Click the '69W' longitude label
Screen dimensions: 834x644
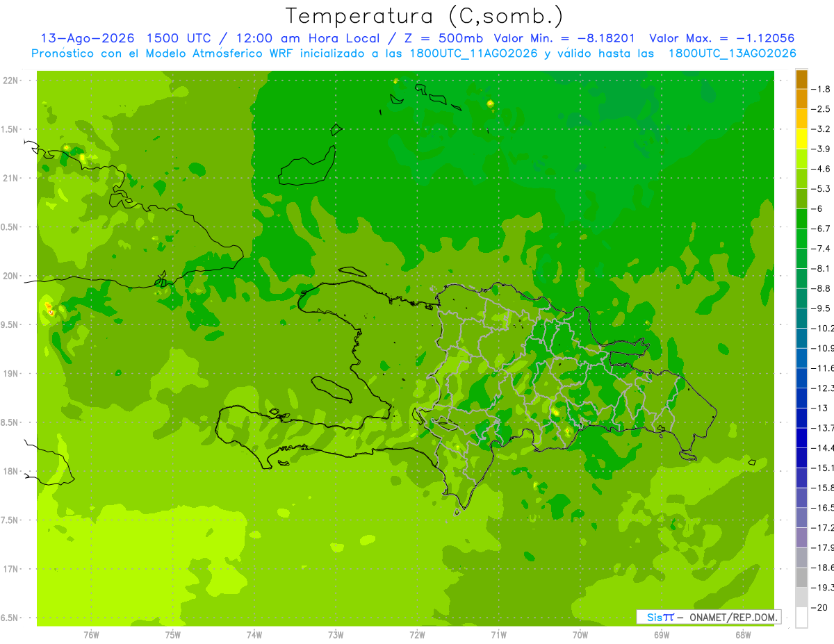point(662,635)
